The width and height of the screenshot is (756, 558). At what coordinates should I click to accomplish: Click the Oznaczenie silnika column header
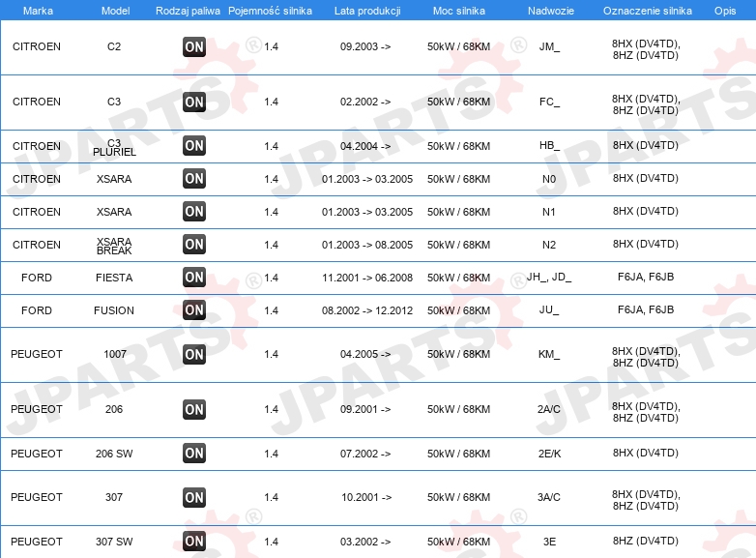[648, 11]
